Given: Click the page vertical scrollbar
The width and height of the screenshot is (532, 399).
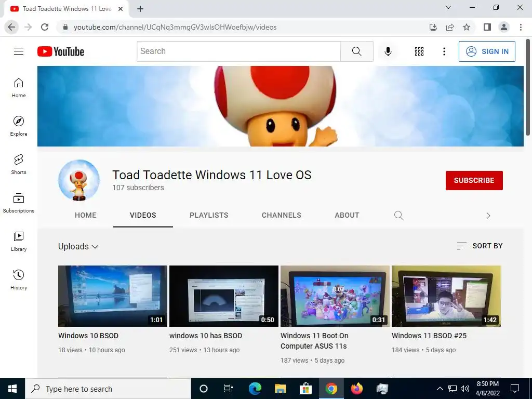Looking at the screenshot, I should pos(528,87).
